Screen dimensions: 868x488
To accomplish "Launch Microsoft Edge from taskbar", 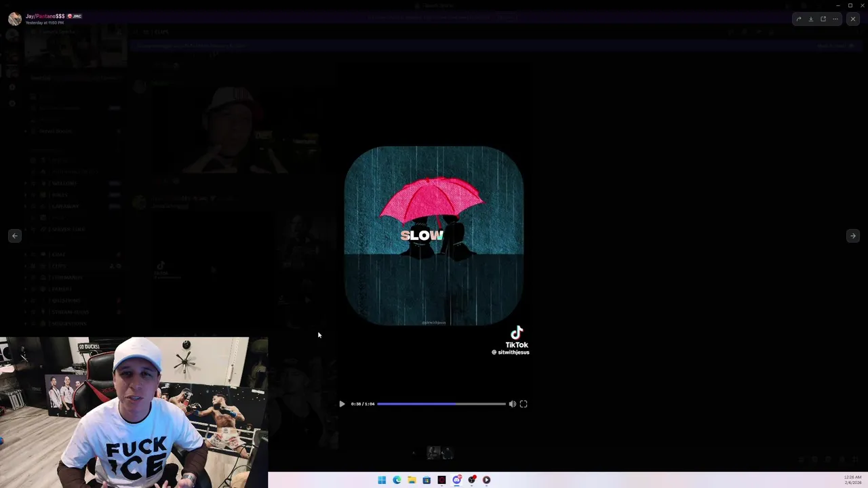I will pyautogui.click(x=397, y=480).
